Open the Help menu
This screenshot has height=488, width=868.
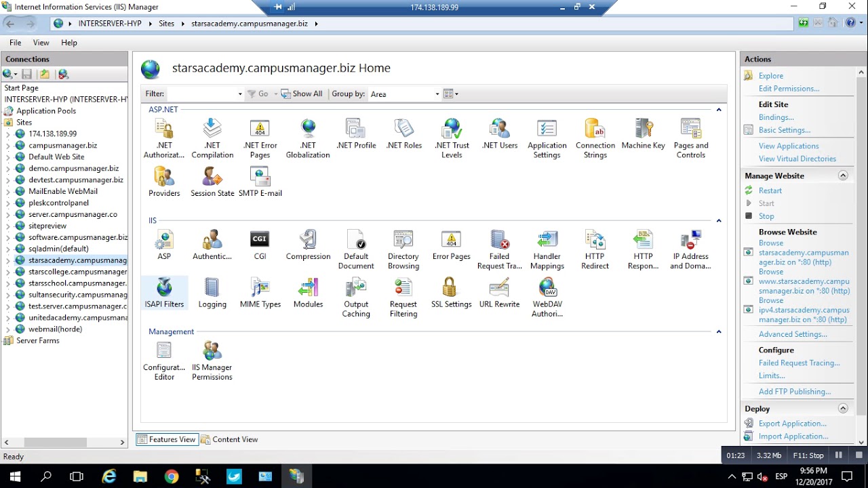(x=69, y=42)
